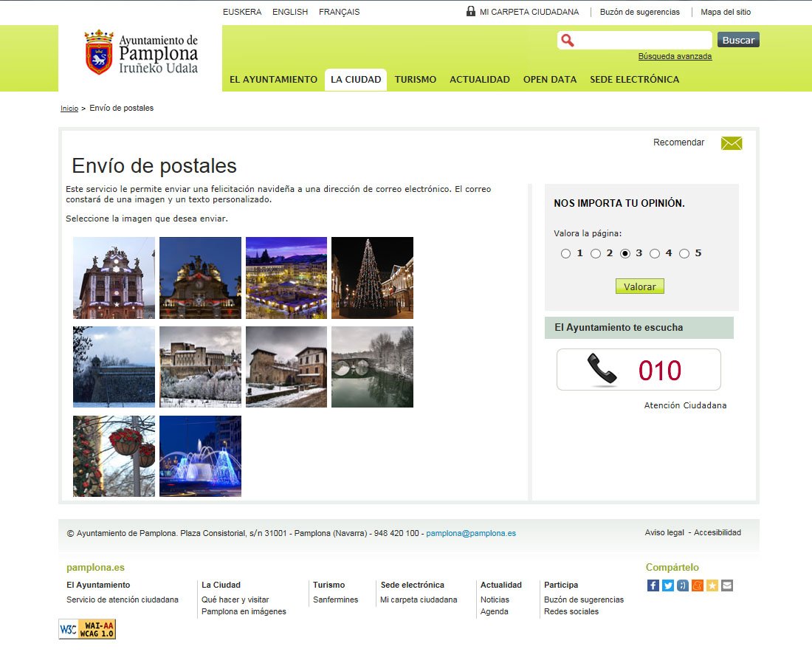Viewport: 812px width, 663px height.
Task: Open the Búsqueda avanzada link
Action: [675, 56]
